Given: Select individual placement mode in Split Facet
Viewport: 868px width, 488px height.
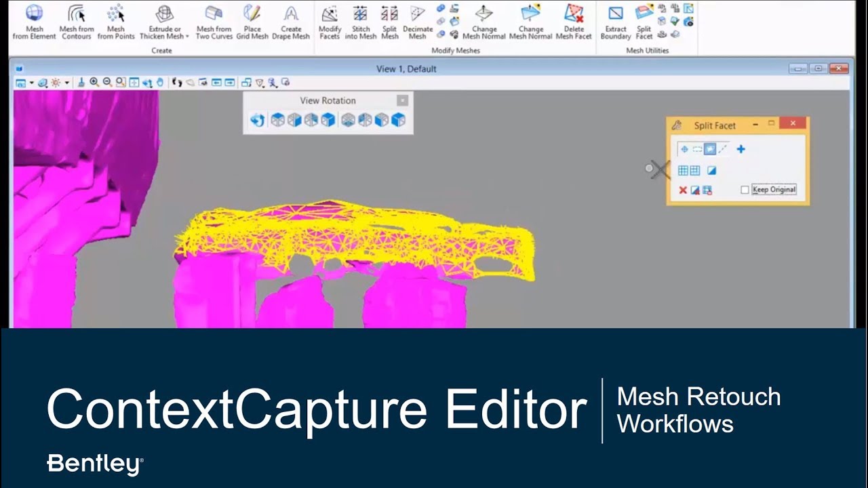Looking at the screenshot, I should click(x=684, y=149).
